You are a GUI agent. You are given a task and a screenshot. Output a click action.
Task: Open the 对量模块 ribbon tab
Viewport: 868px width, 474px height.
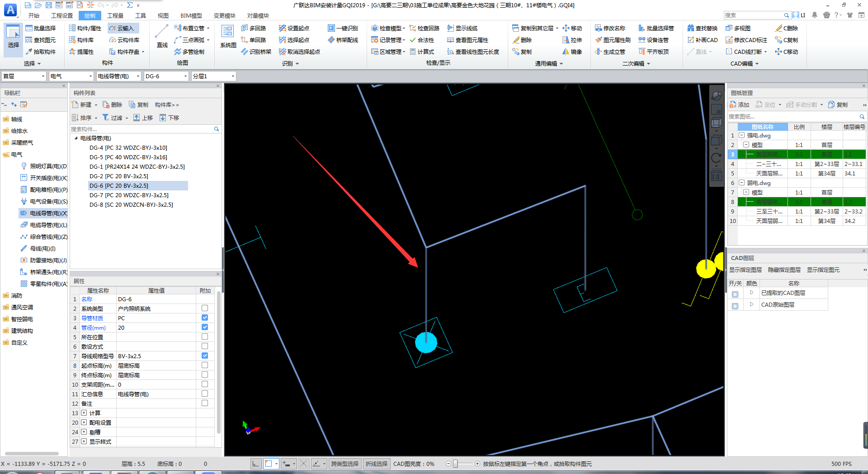(x=258, y=15)
